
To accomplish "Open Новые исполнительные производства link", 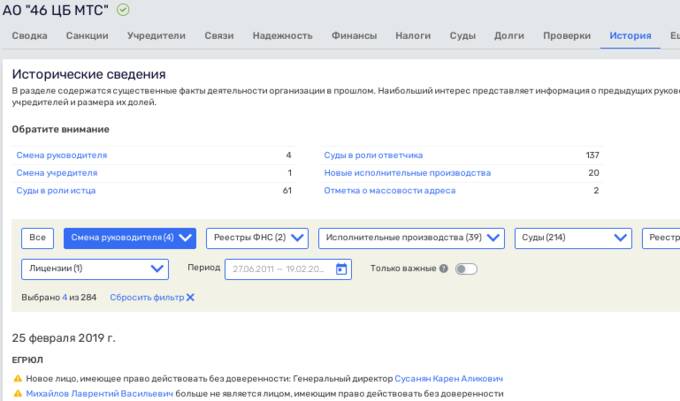I will point(407,173).
